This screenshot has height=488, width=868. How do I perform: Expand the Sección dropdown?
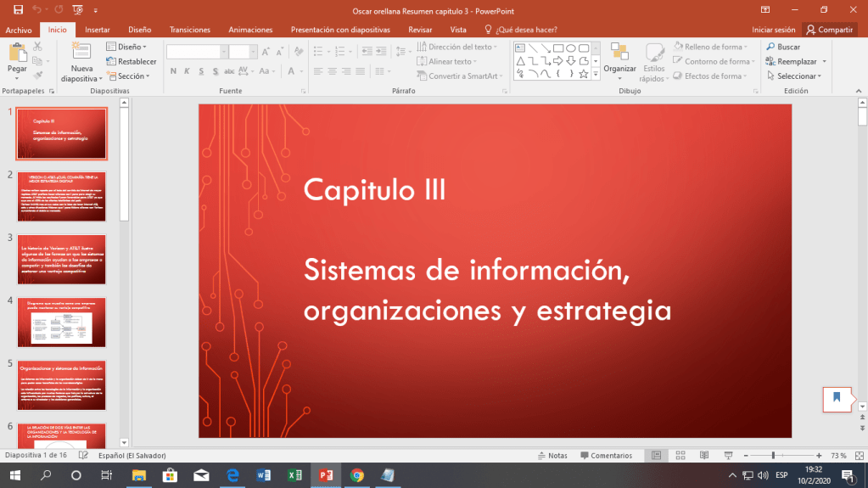coord(130,76)
